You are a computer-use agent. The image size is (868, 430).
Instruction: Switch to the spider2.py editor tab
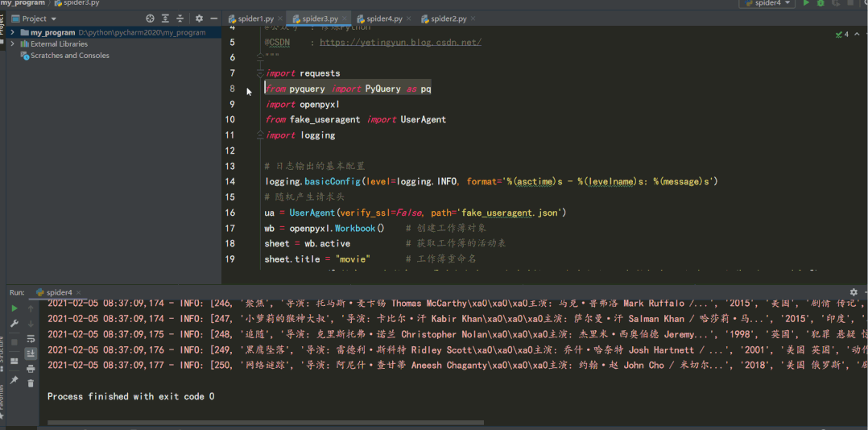click(x=448, y=19)
